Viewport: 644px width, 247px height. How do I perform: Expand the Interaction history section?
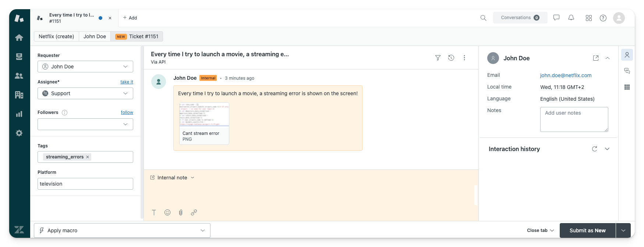[x=607, y=149]
